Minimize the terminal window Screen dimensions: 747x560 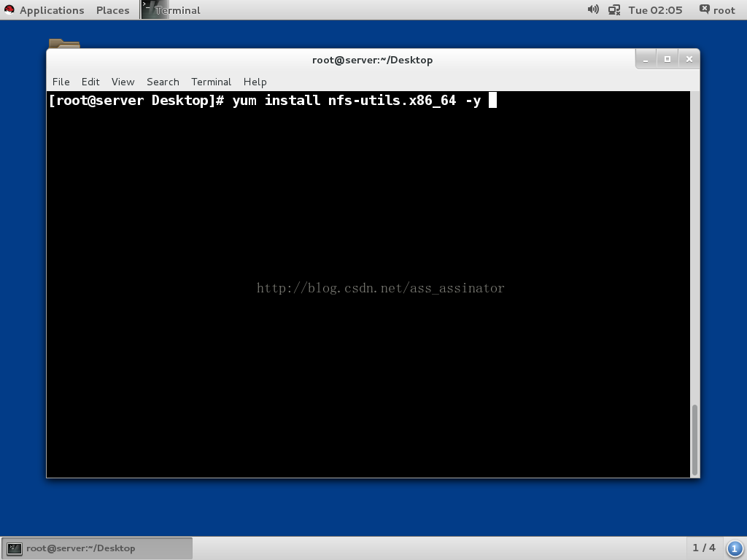pos(646,60)
